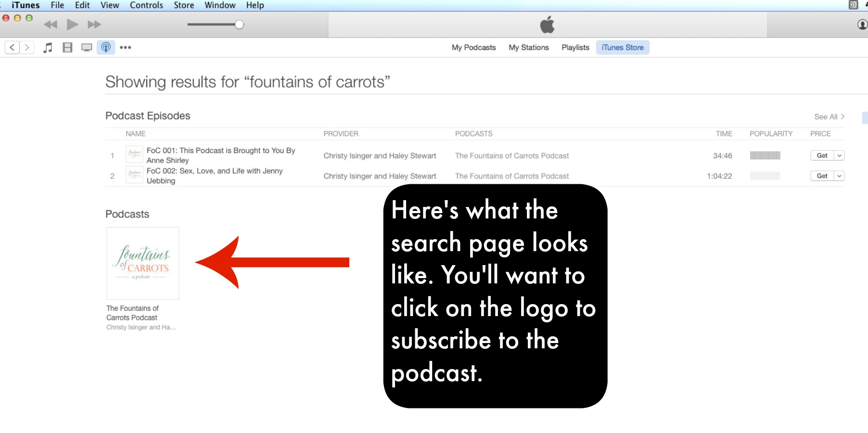Screen dimensions: 868x433
Task: Open the Edit menu
Action: pyautogui.click(x=82, y=5)
